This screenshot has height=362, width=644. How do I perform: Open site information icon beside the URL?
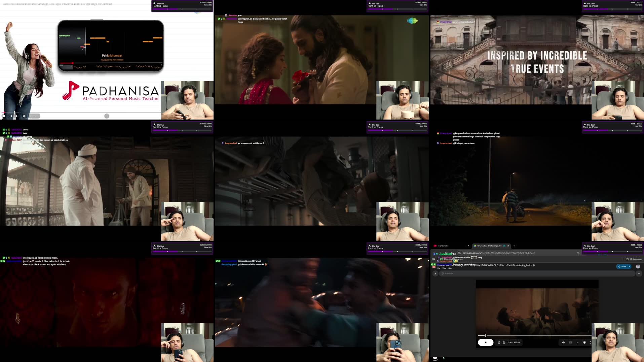(459, 253)
